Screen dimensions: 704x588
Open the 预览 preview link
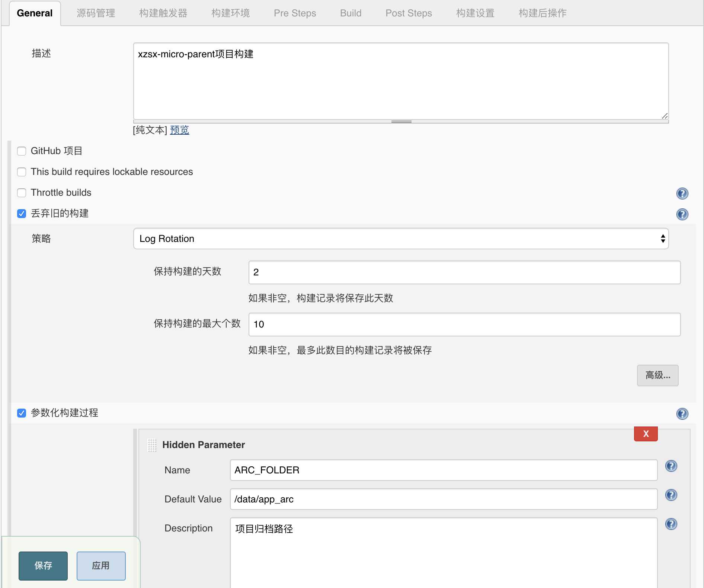click(x=179, y=130)
